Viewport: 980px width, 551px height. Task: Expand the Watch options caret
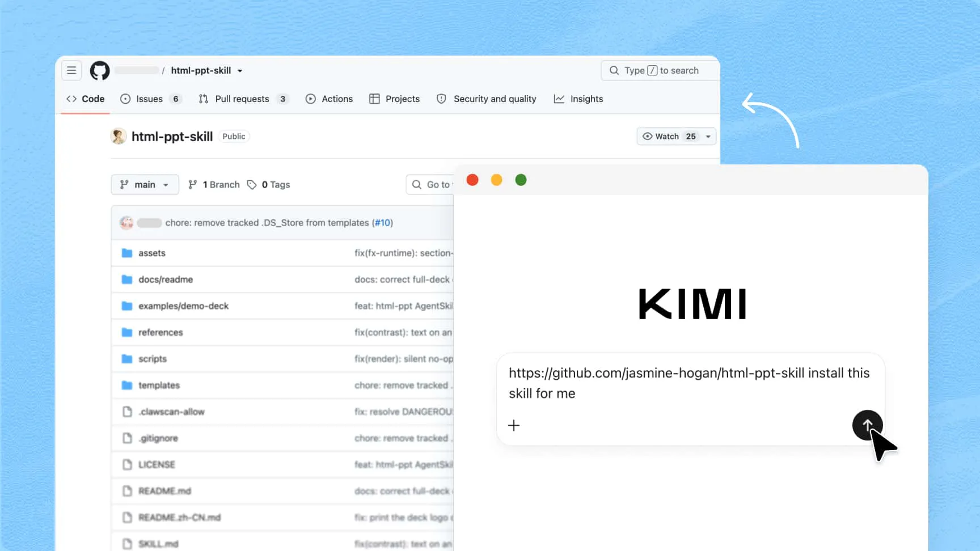(708, 137)
